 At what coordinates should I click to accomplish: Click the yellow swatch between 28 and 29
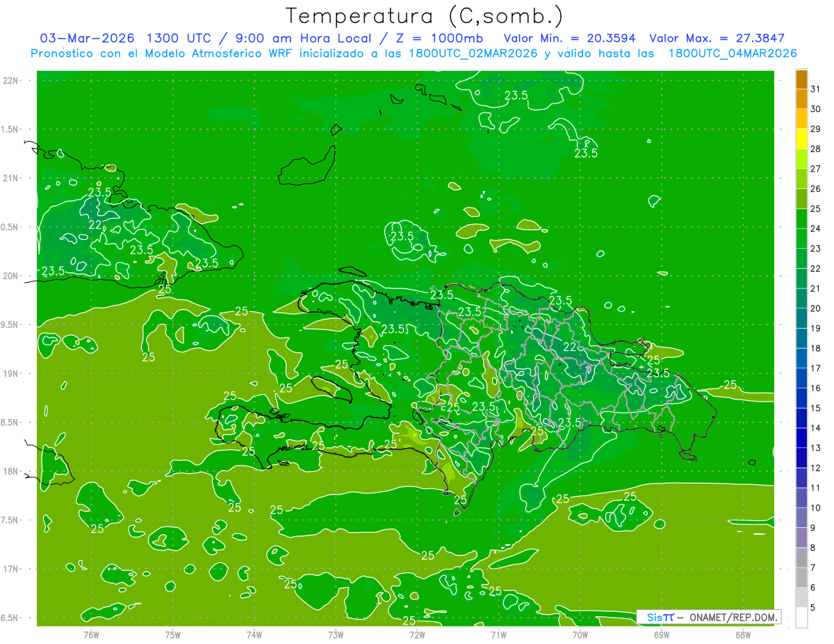801,138
